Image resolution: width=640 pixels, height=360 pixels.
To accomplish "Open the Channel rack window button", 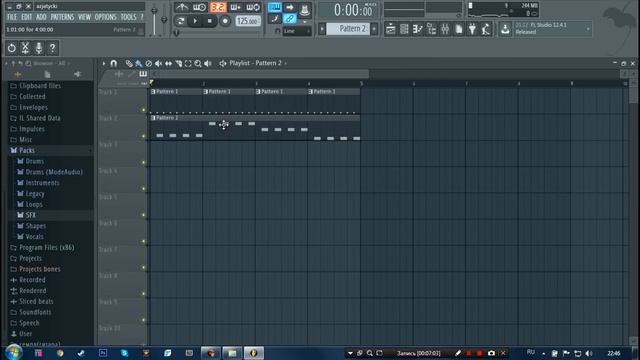I will pyautogui.click(x=404, y=29).
